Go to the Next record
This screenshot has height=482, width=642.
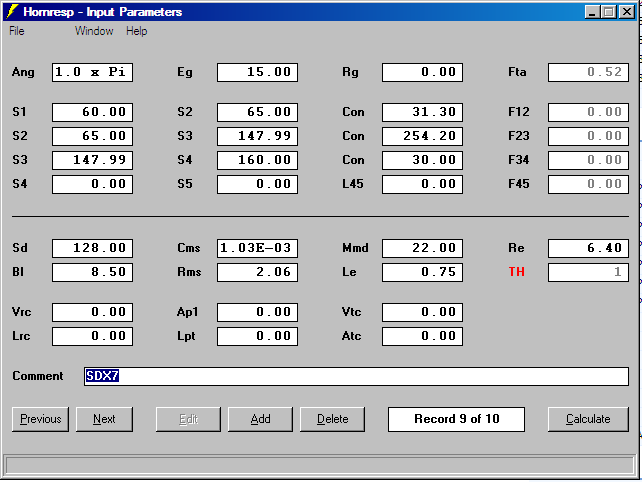point(104,419)
